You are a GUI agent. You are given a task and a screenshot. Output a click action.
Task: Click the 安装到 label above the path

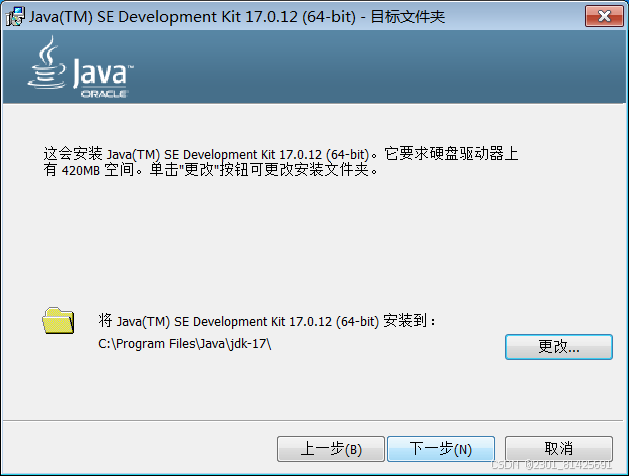(x=267, y=321)
